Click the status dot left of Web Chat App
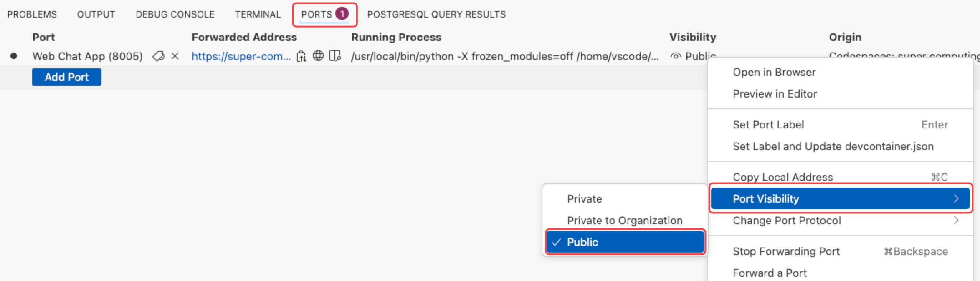Screen dimensions: 980x281 click(x=14, y=56)
